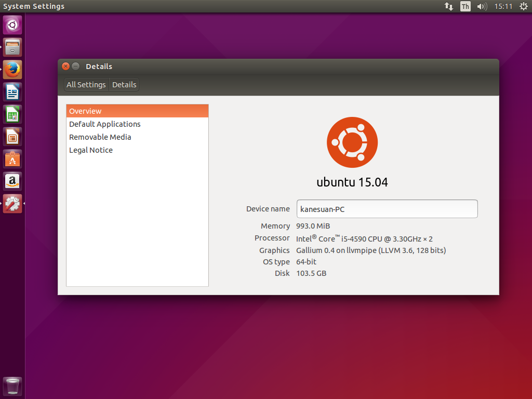The height and width of the screenshot is (399, 532).
Task: Show the 15:11 clock calendar
Action: coord(503,6)
